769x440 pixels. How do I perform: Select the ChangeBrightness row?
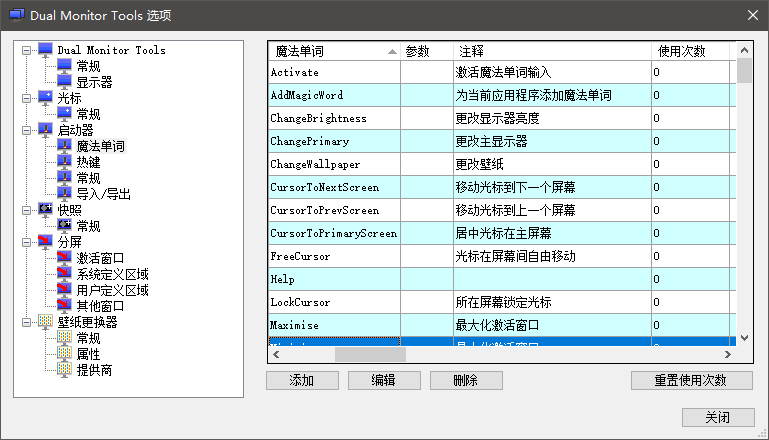(502, 118)
